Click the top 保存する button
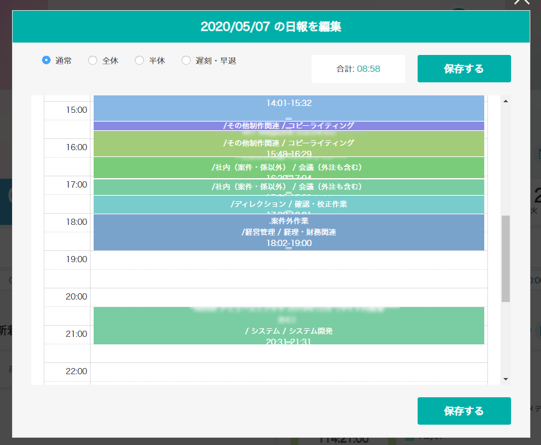The image size is (541, 445). tap(464, 69)
